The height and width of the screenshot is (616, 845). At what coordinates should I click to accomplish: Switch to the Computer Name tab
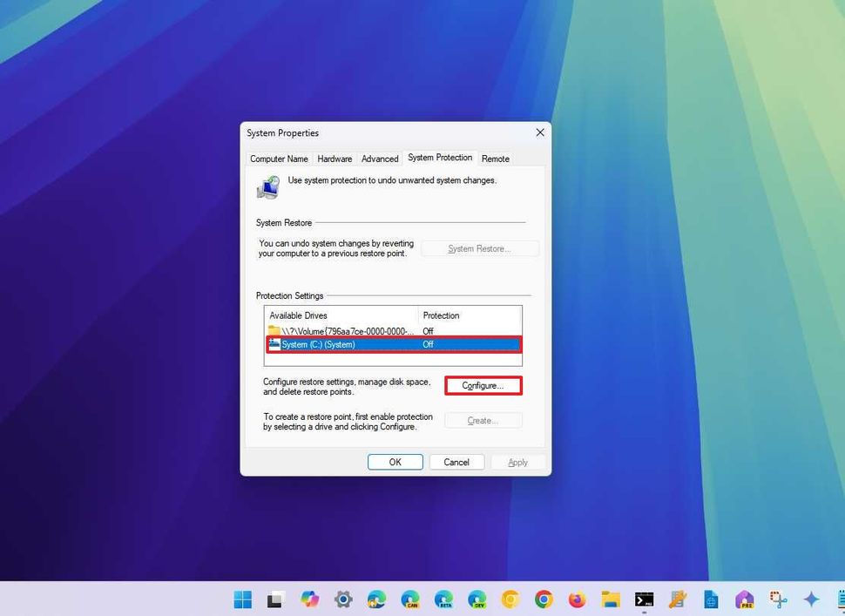pyautogui.click(x=279, y=159)
